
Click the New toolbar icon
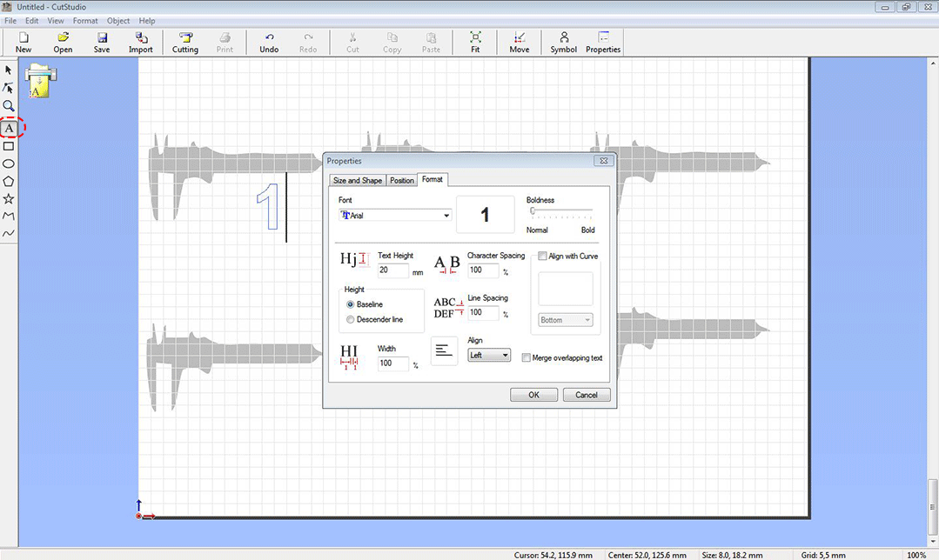coord(23,43)
